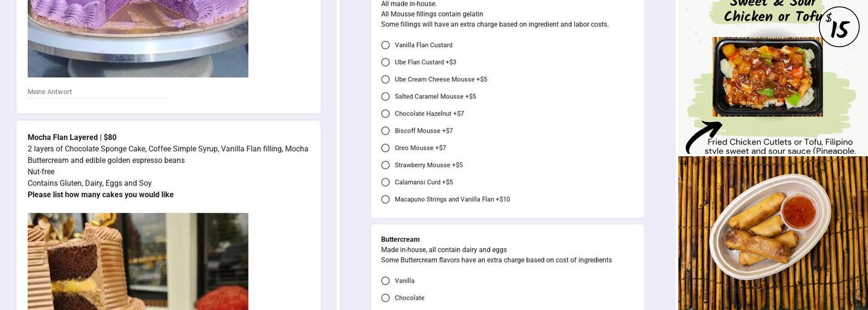Screen dimensions: 868x310
Task: Click the 'Mocha Flan Layered | $80' heading
Action: coord(72,138)
